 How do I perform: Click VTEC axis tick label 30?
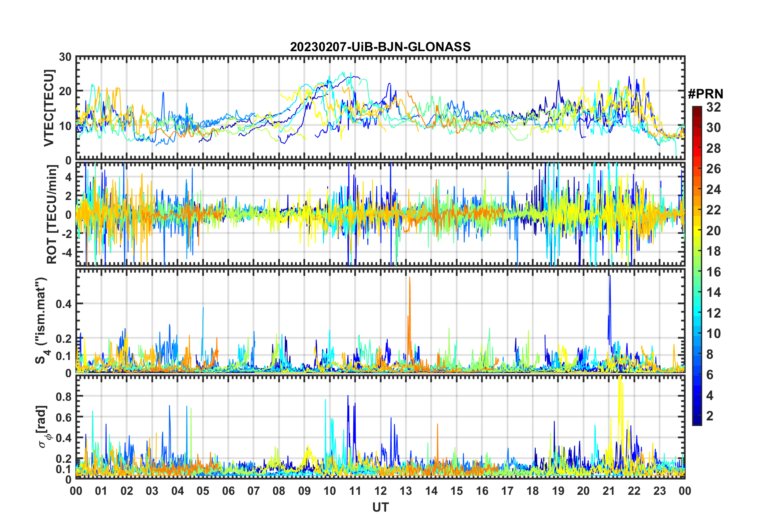65,57
